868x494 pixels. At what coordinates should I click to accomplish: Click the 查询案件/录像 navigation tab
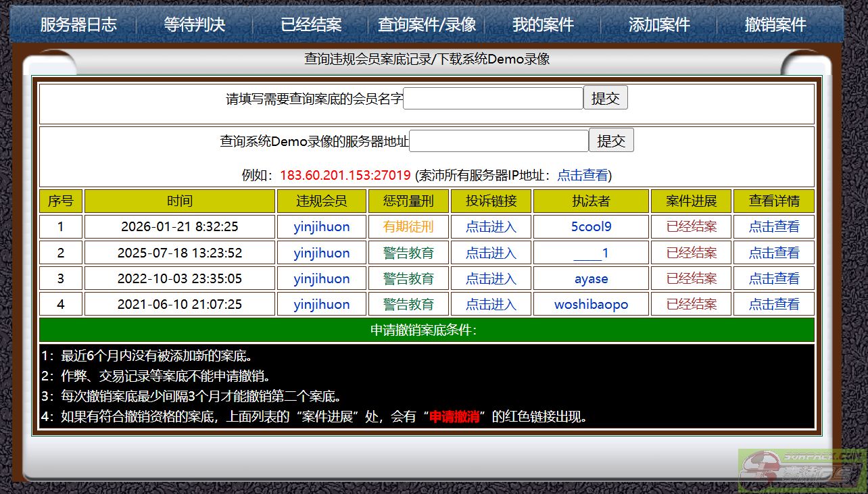[x=427, y=25]
